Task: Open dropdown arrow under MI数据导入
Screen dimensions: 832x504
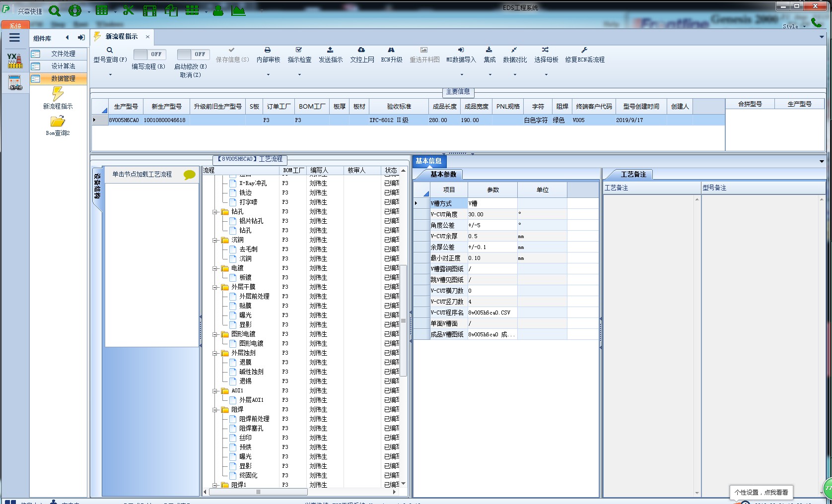Action: click(462, 75)
